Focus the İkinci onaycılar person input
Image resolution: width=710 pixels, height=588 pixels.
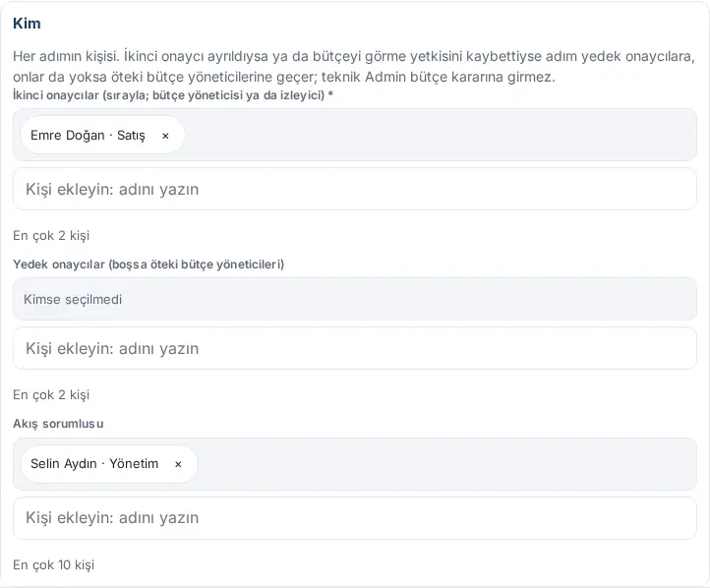[x=355, y=189]
